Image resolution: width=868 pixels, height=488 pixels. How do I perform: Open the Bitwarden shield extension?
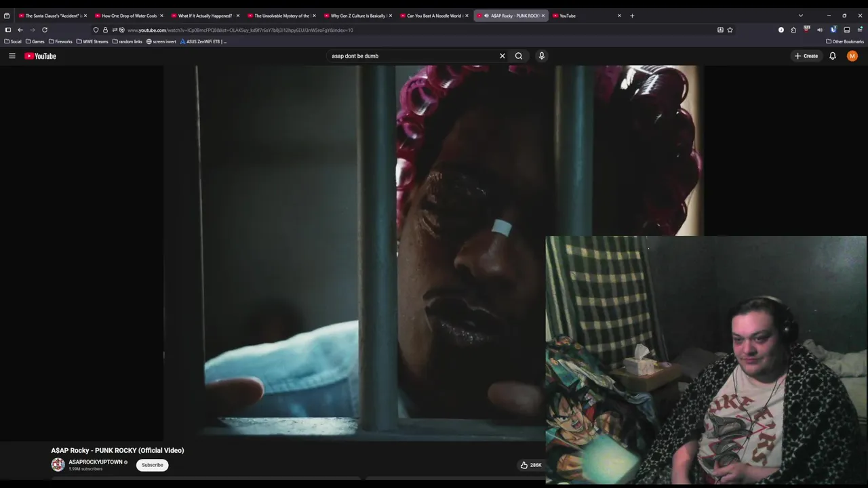(833, 30)
